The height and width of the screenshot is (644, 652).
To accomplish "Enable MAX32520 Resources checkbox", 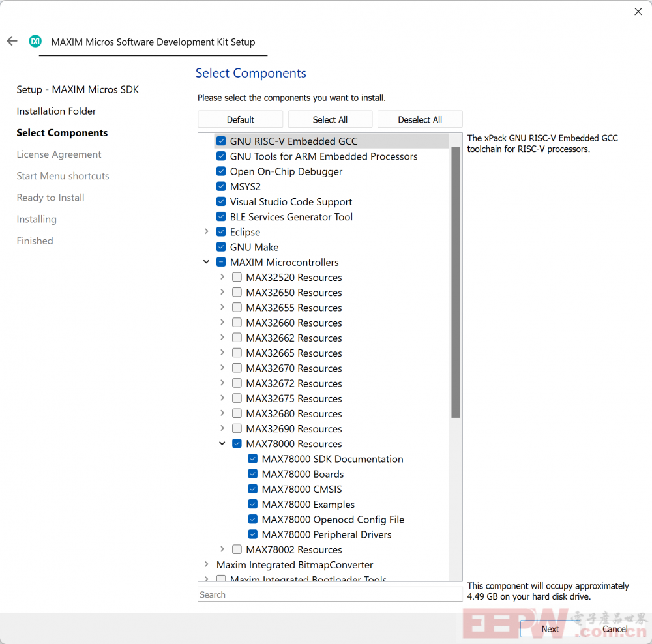I will coord(237,277).
